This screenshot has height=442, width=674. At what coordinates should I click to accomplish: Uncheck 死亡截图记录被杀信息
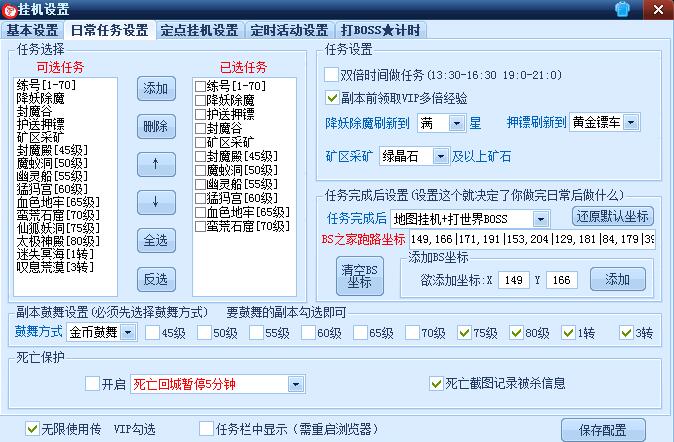click(436, 383)
